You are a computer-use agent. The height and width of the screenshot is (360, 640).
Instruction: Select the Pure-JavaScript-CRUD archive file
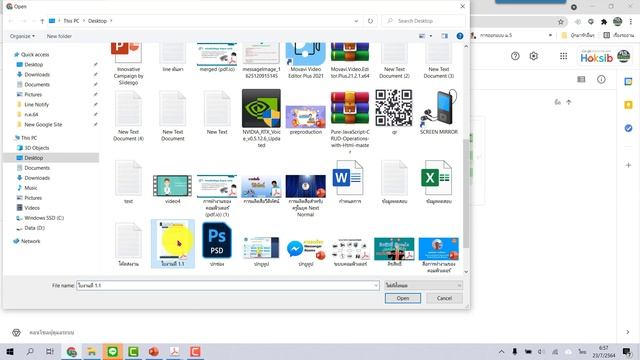(x=350, y=108)
